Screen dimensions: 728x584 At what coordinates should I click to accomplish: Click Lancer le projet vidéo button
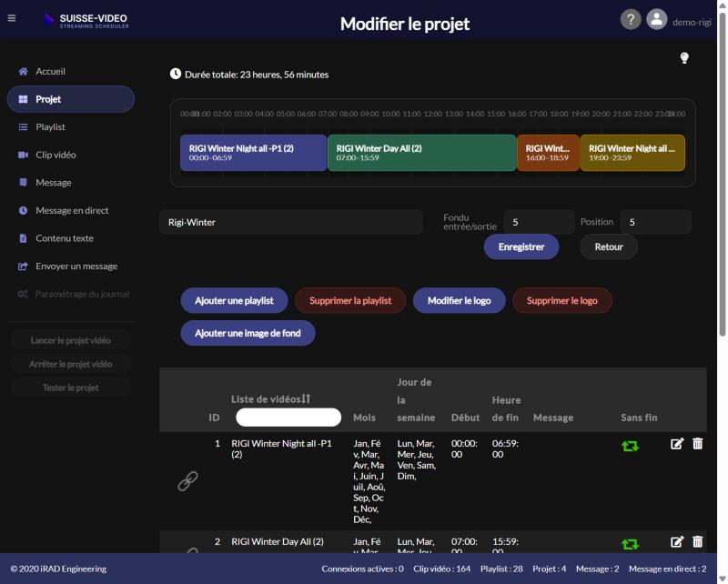point(71,341)
